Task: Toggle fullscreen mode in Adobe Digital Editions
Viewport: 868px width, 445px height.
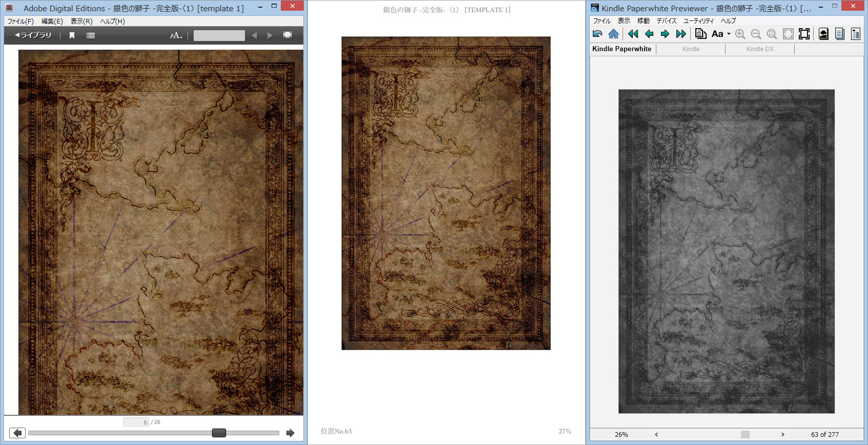Action: pyautogui.click(x=287, y=35)
